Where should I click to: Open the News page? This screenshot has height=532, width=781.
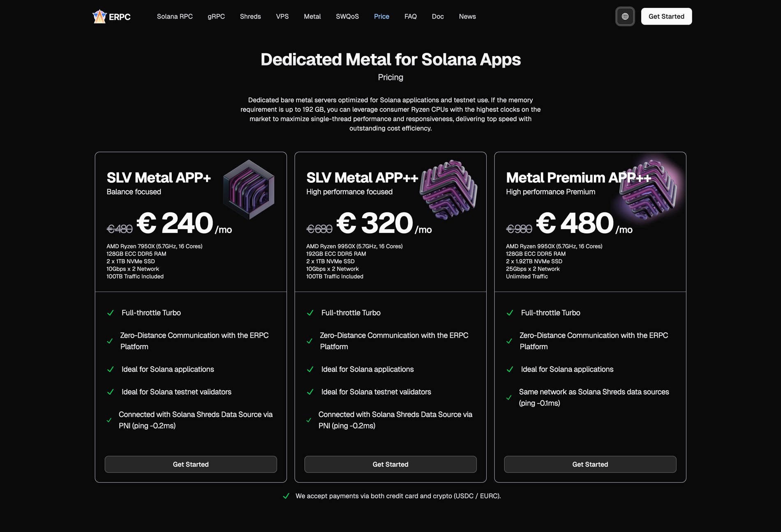(467, 16)
